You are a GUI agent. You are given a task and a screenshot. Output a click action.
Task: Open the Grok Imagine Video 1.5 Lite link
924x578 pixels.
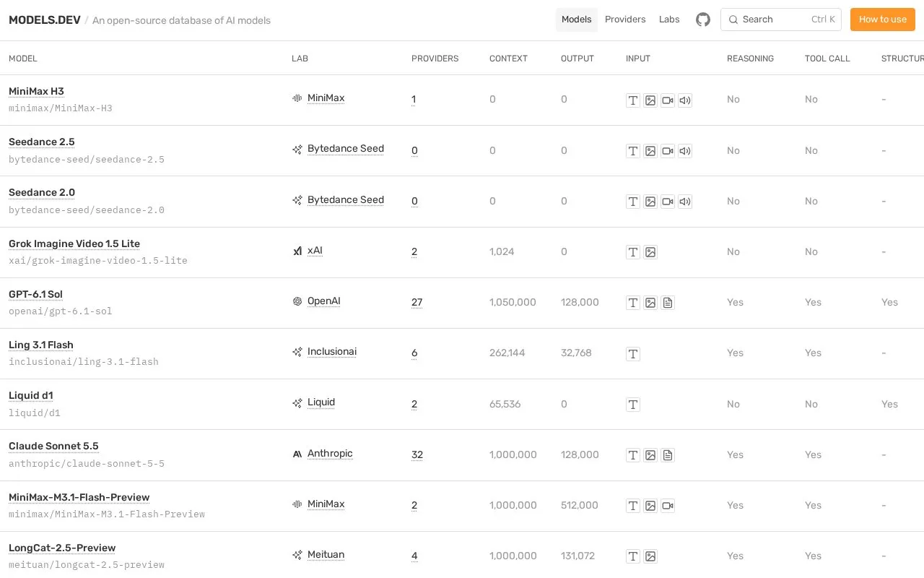point(74,244)
